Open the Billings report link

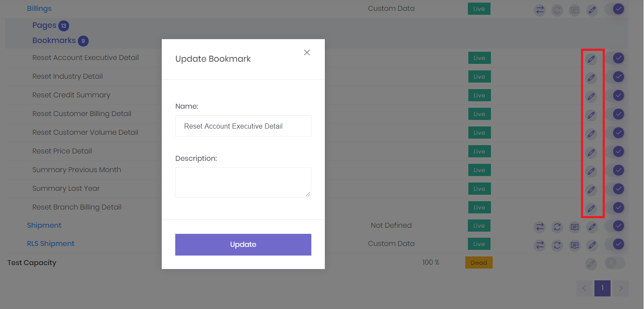click(x=39, y=8)
